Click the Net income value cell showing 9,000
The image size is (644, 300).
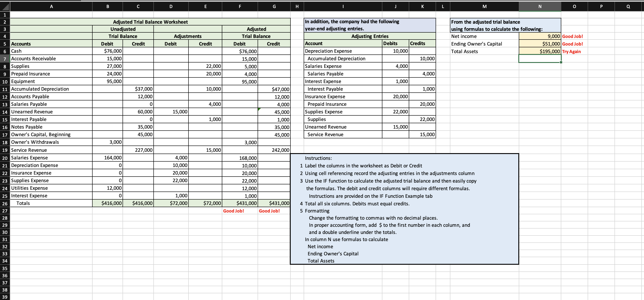click(x=540, y=36)
